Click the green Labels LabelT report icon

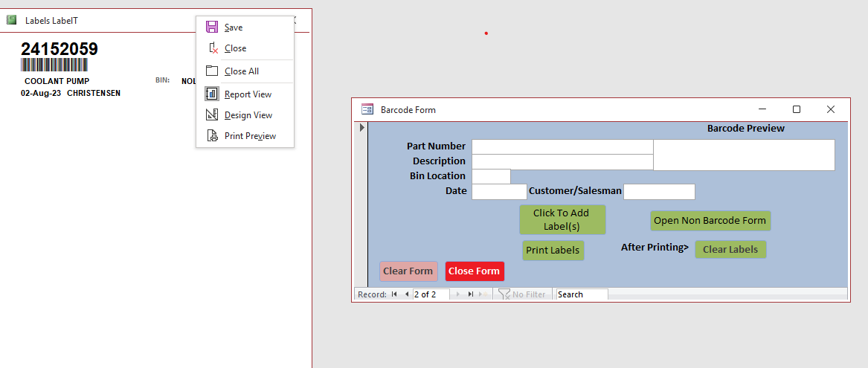[11, 20]
